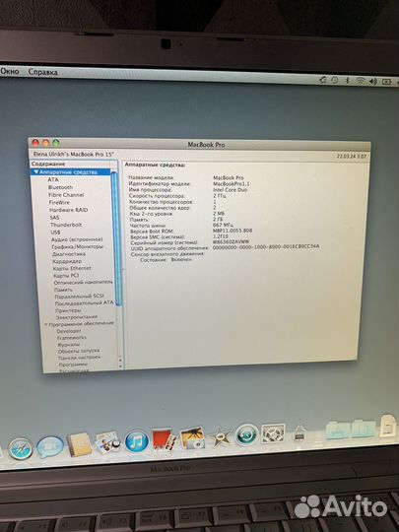The image size is (399, 532).
Task: Select Оптический накопитель in the sidebar
Action: coord(83,283)
